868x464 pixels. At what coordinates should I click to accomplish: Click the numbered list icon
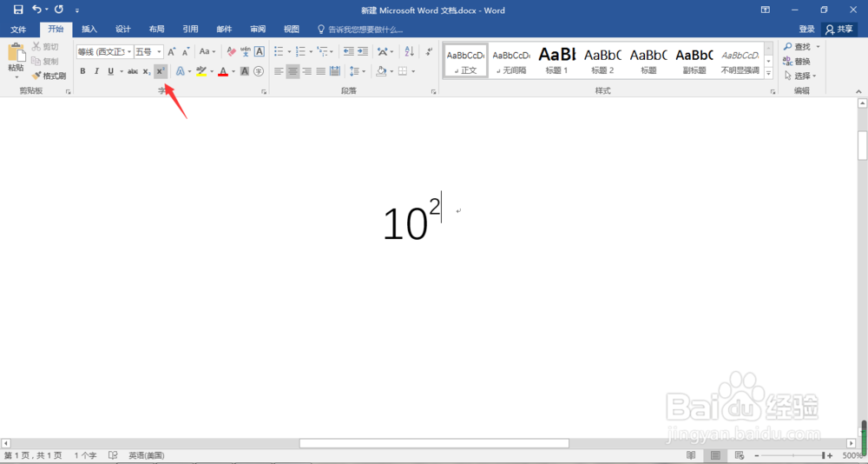300,51
